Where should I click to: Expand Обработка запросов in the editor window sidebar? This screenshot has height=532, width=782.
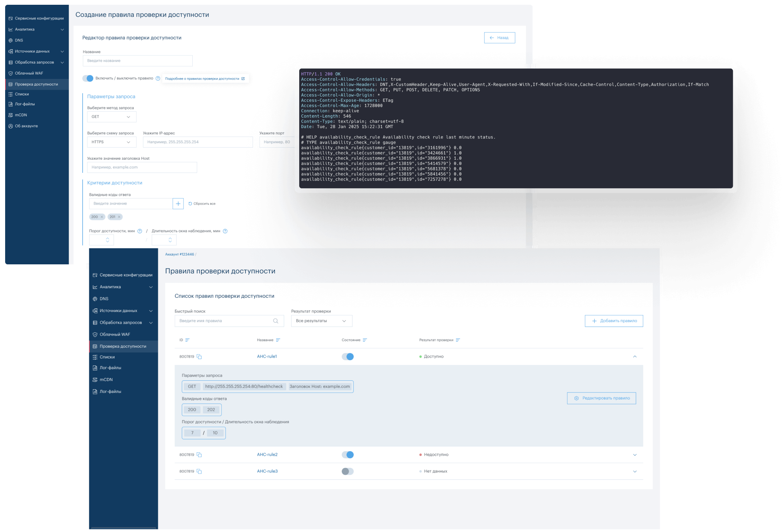coord(62,62)
